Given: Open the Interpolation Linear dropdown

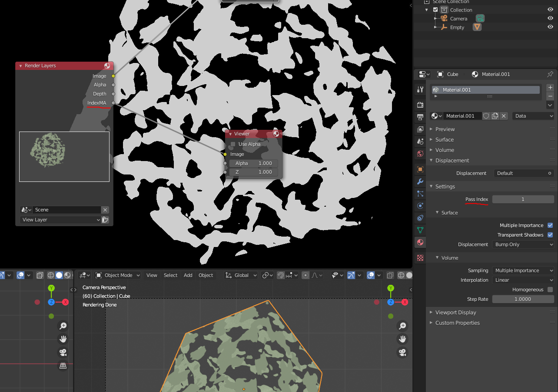Looking at the screenshot, I should tap(523, 280).
